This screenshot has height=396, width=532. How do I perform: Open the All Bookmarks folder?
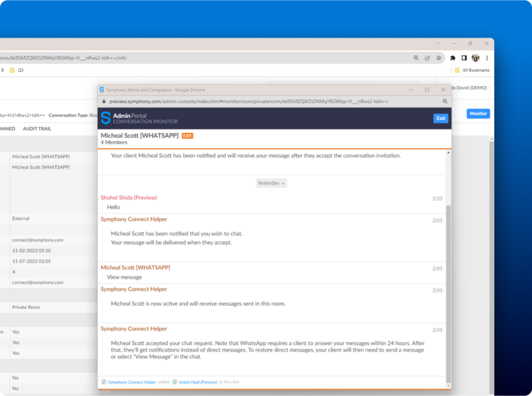point(472,70)
